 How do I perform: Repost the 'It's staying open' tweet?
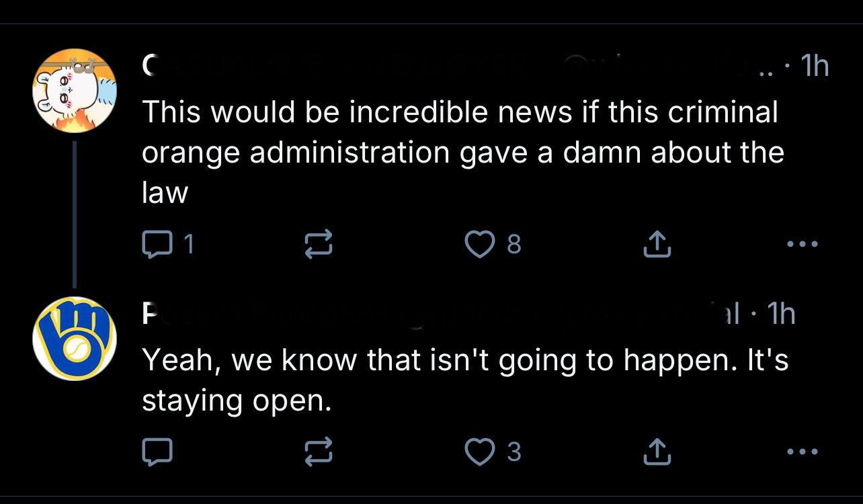click(318, 452)
